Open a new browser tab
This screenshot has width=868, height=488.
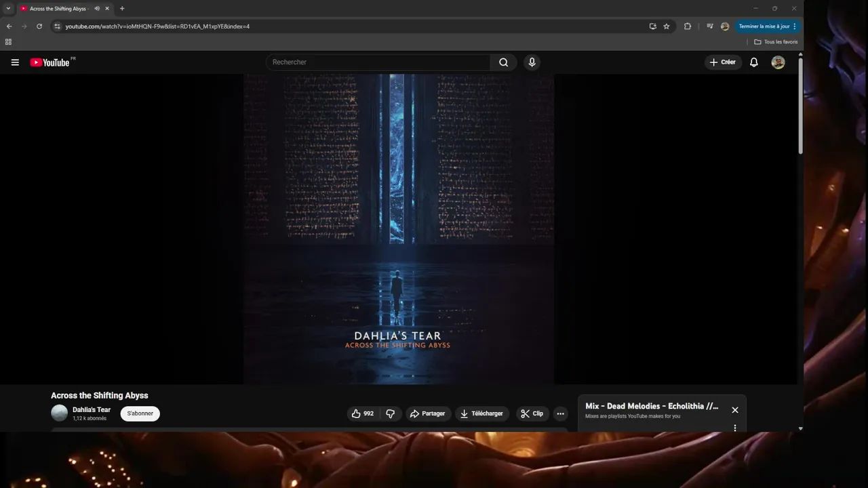(x=122, y=9)
